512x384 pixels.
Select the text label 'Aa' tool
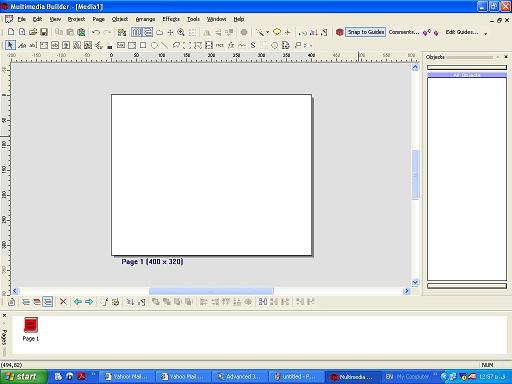tap(22, 45)
